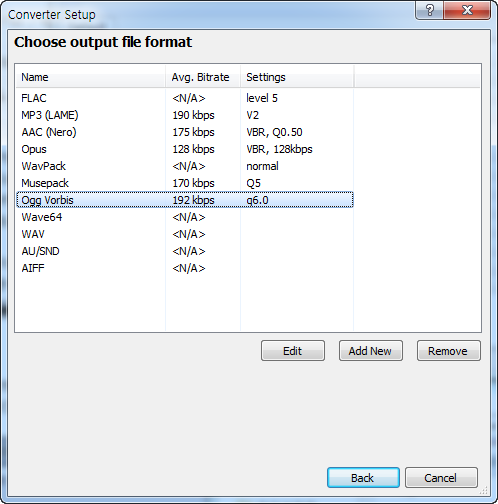Choose the WAV format row

pyautogui.click(x=185, y=234)
